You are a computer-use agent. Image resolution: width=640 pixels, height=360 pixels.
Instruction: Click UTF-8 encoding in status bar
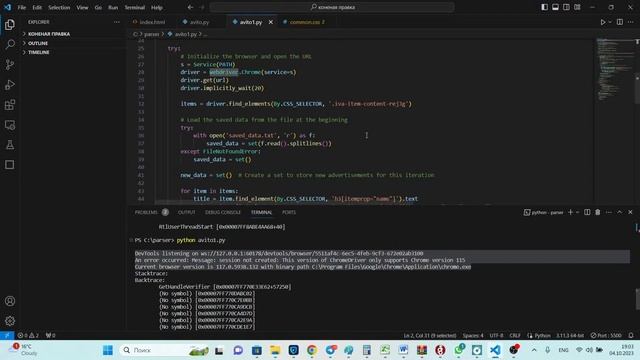click(x=496, y=335)
